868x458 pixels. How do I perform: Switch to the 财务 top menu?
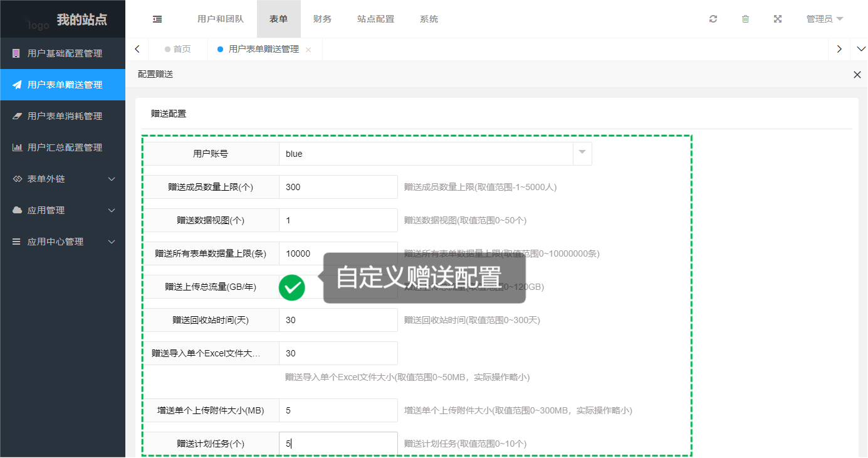pos(322,19)
